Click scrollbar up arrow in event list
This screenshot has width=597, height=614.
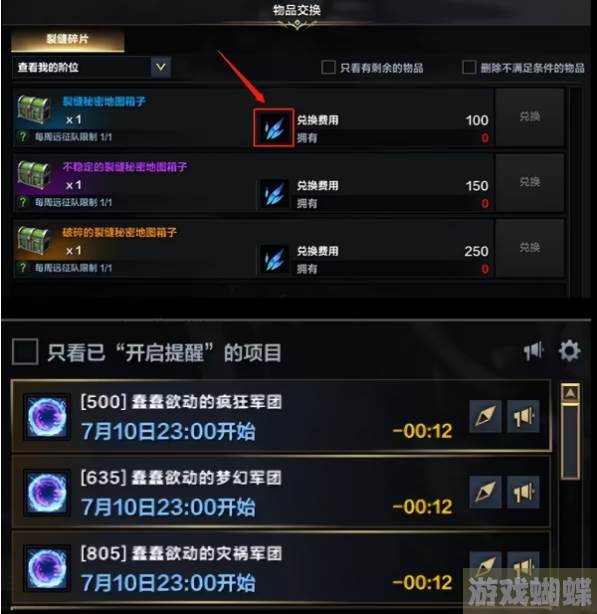coord(570,393)
